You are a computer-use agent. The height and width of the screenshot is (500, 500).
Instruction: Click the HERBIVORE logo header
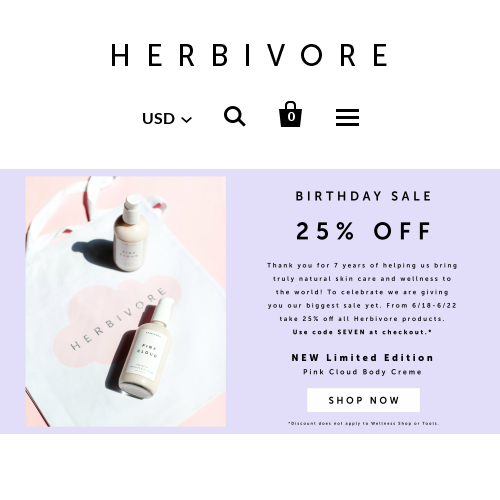click(x=250, y=55)
